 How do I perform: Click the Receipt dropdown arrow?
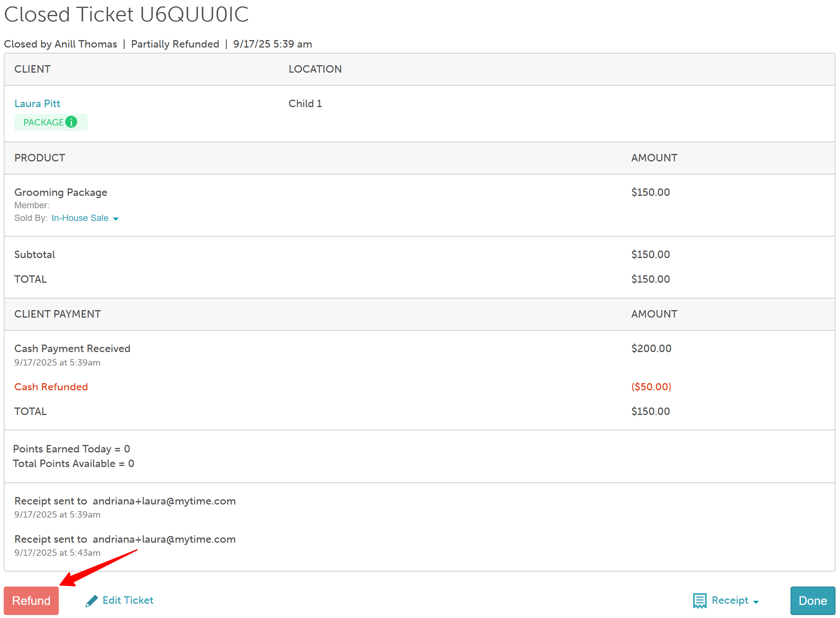pyautogui.click(x=756, y=602)
